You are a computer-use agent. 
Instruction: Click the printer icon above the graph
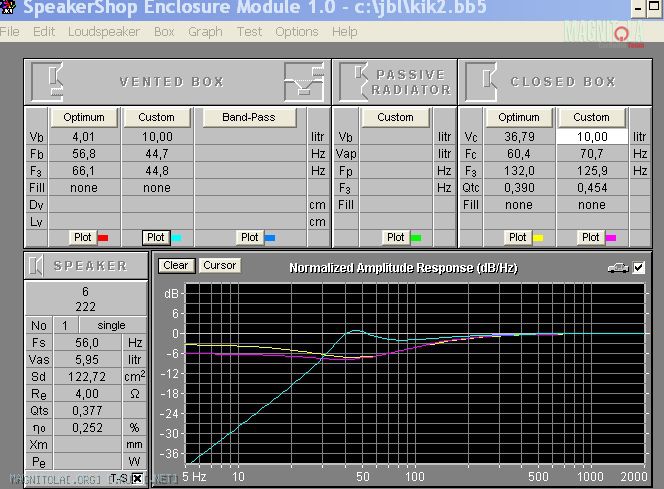pyautogui.click(x=617, y=268)
